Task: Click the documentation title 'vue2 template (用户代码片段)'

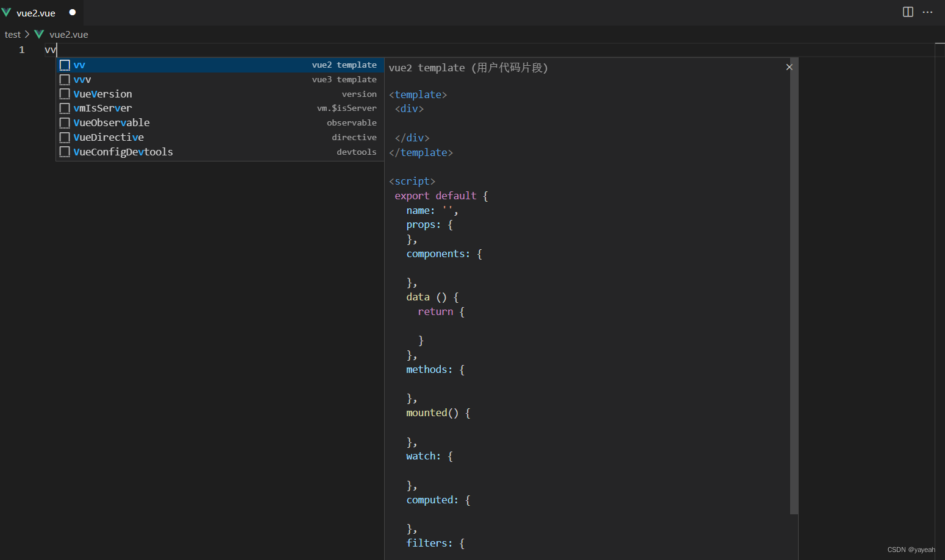Action: (x=468, y=68)
